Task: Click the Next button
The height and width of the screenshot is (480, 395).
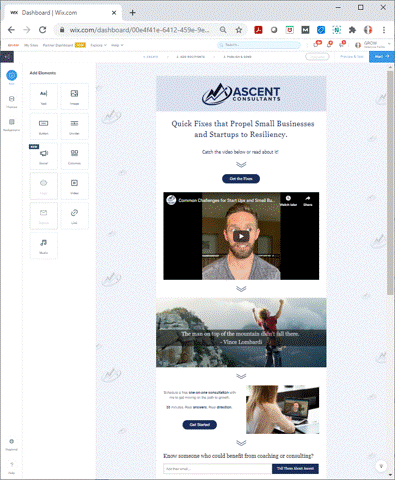Action: click(x=382, y=57)
